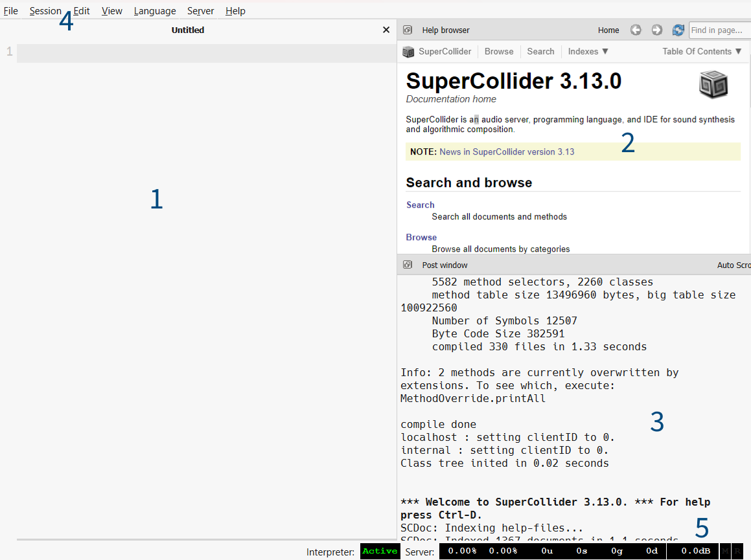Click the SuperCollider cube icon in help navbar
751x560 pixels.
click(x=408, y=52)
